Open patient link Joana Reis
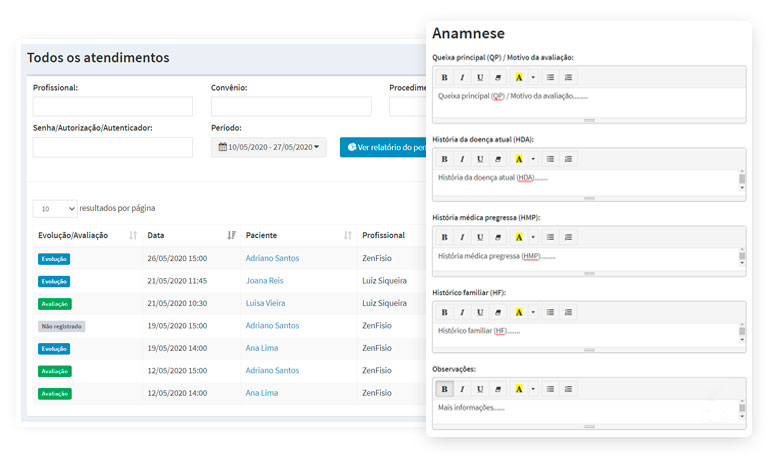Viewport: 780px width, 458px height. pos(264,281)
